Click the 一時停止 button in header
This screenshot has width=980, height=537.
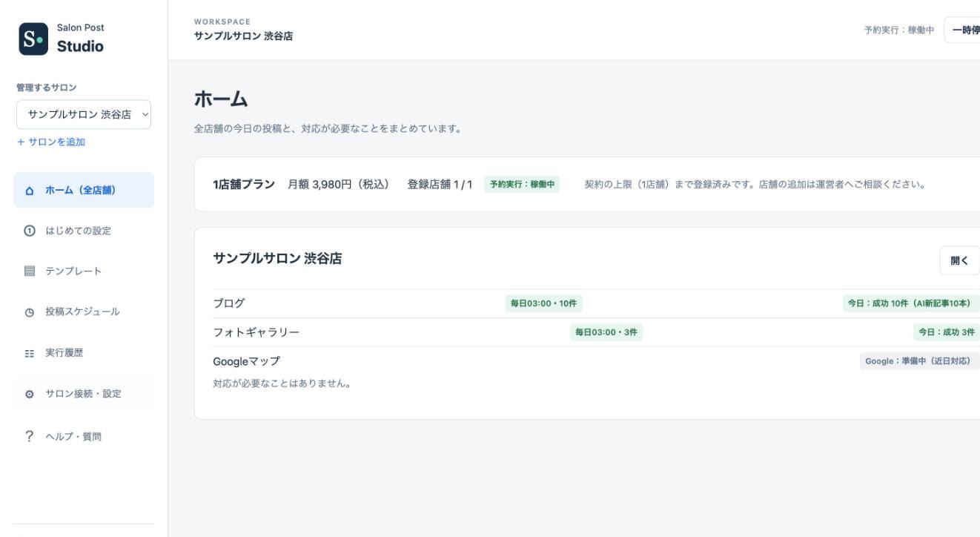point(962,30)
